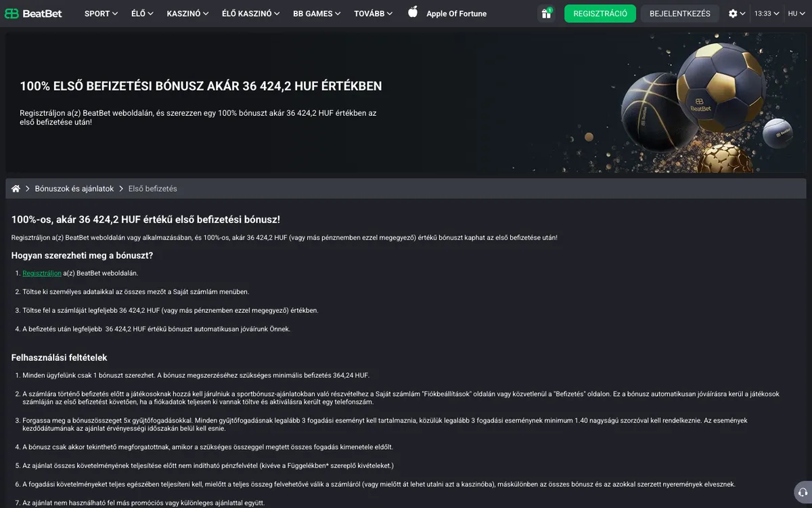Open the 13:33 time zone dropdown
This screenshot has height=508, width=812.
(x=767, y=14)
